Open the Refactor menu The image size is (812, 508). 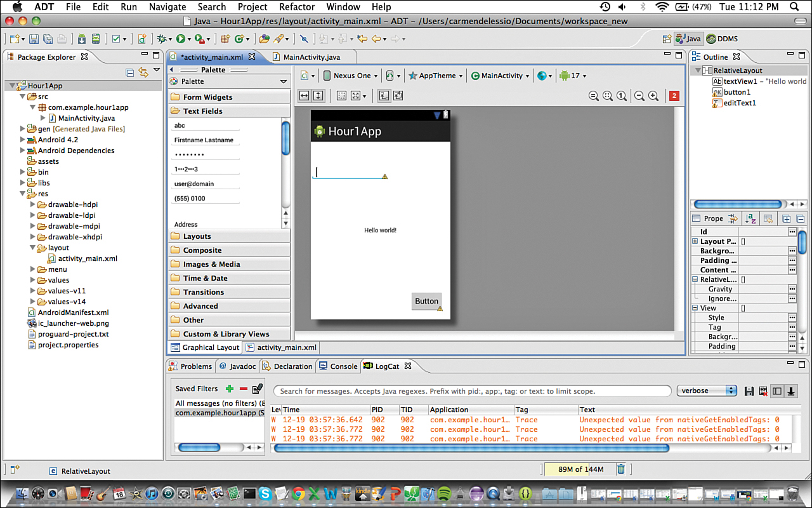pyautogui.click(x=297, y=7)
